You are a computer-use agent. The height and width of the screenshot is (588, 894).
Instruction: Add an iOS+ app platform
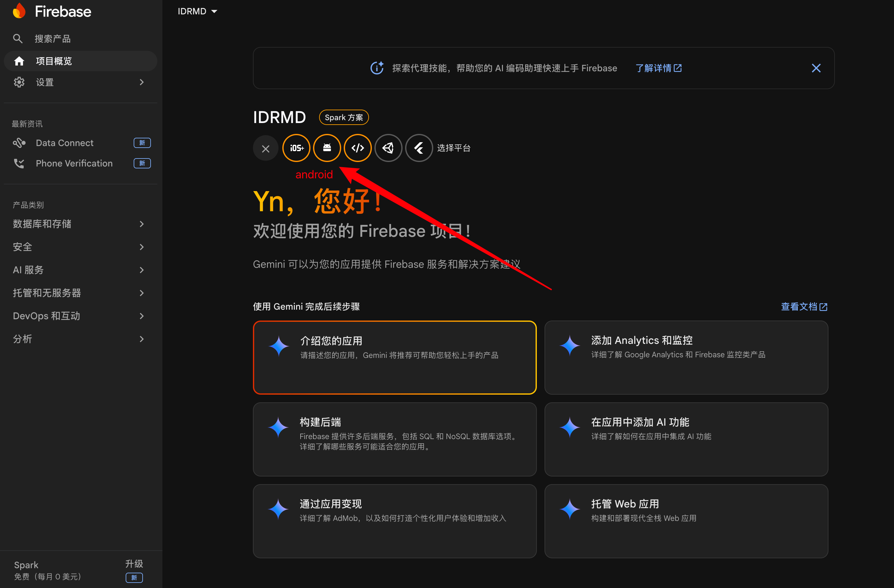[x=296, y=148]
